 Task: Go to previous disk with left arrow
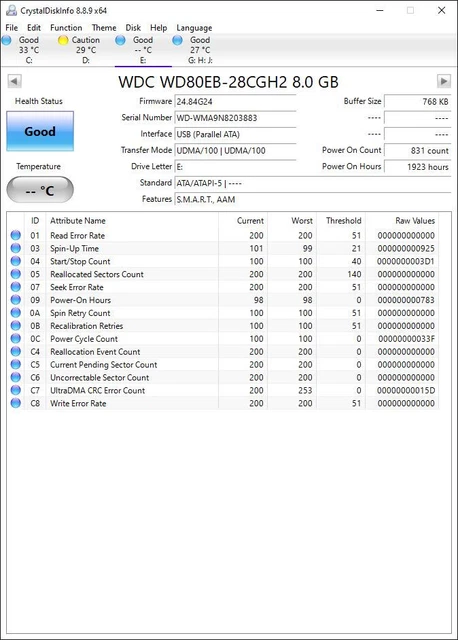click(14, 81)
